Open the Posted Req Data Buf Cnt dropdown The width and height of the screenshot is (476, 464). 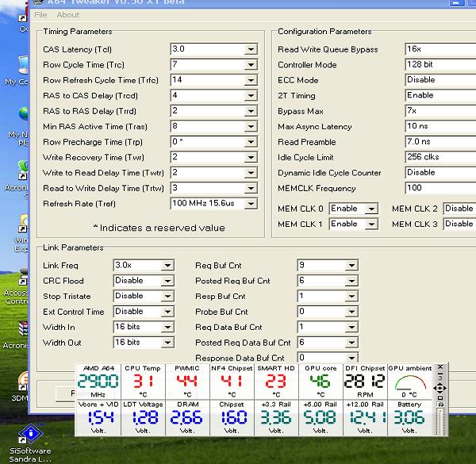[351, 343]
